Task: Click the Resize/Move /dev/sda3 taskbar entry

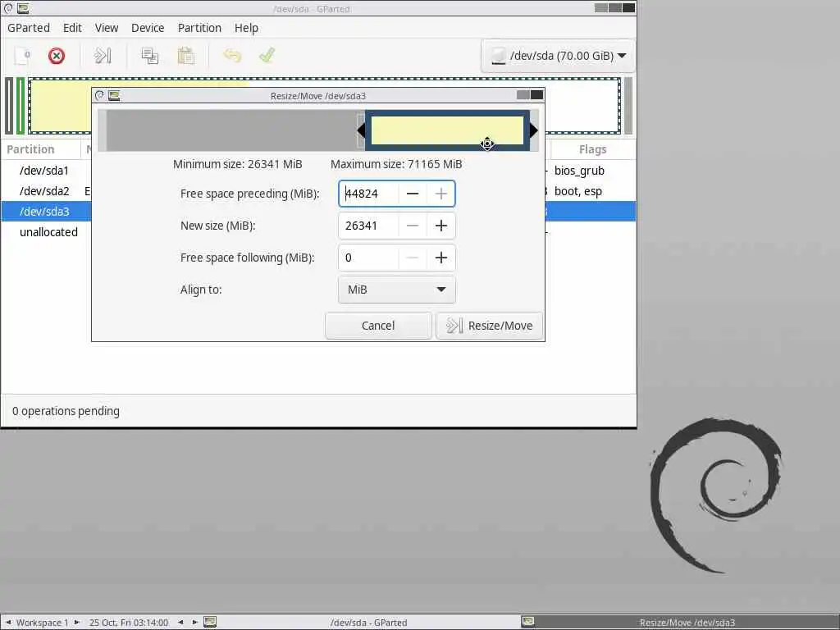Action: click(x=679, y=623)
